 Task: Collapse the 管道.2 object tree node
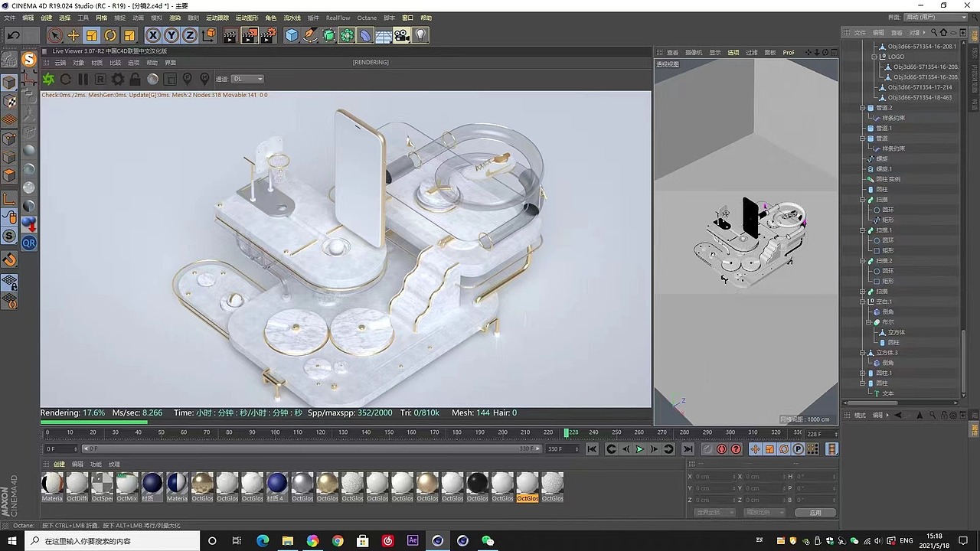tap(863, 108)
